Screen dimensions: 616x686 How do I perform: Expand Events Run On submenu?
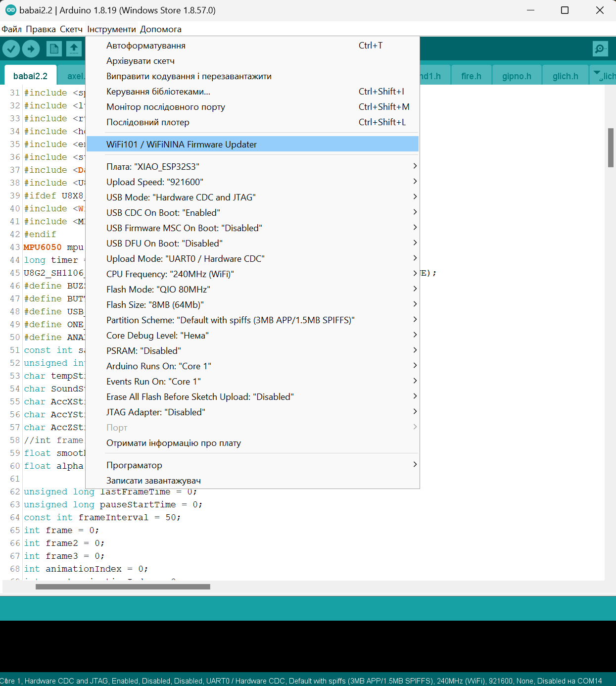(252, 382)
